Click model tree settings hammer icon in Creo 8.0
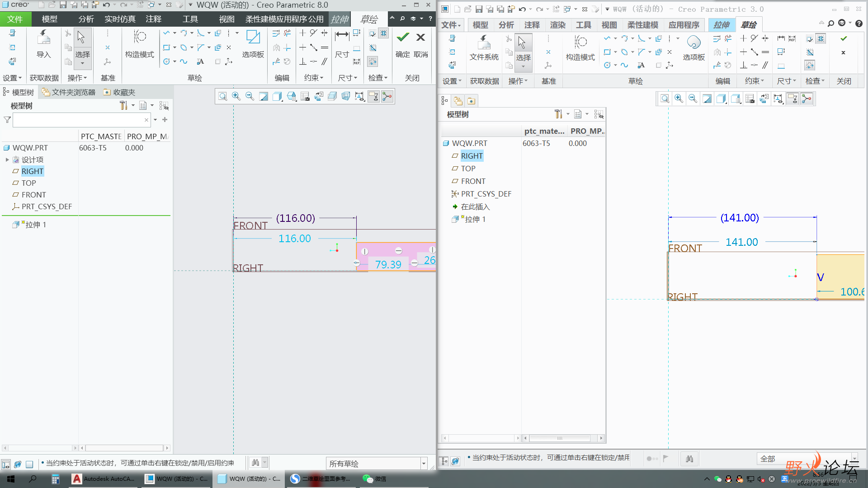The height and width of the screenshot is (488, 868). point(123,105)
